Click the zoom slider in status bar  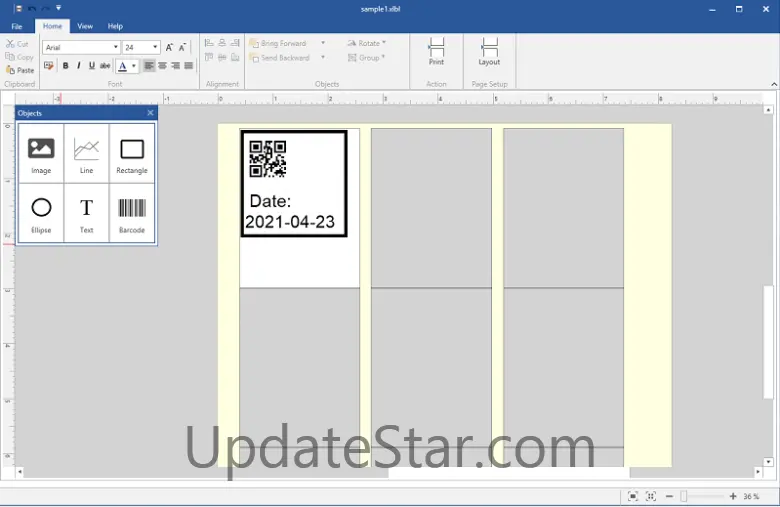click(684, 496)
